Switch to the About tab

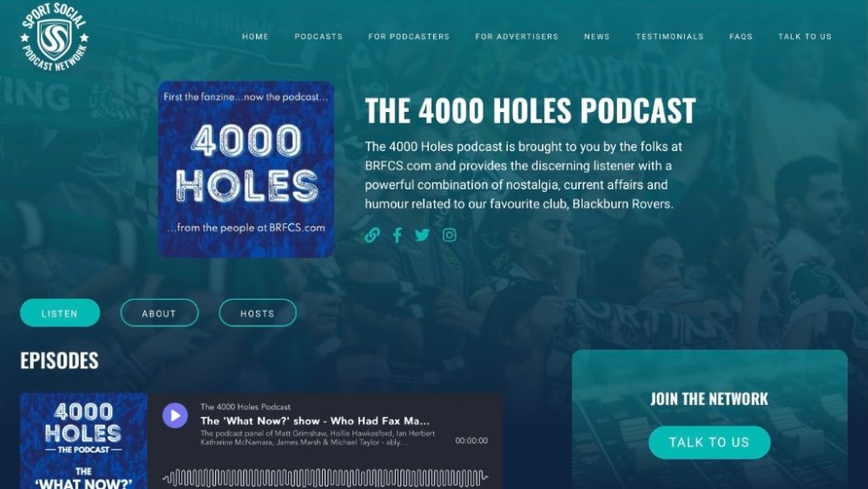tap(160, 313)
